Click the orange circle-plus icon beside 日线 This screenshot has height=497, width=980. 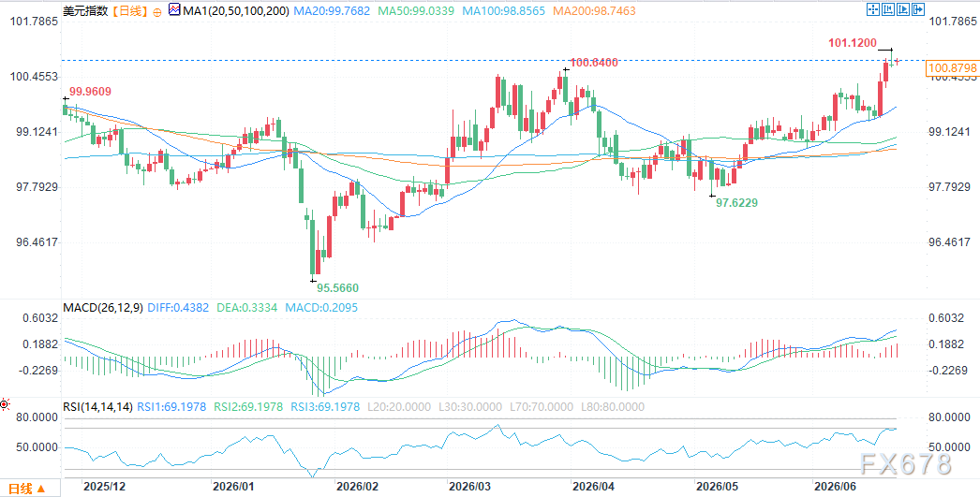point(156,12)
